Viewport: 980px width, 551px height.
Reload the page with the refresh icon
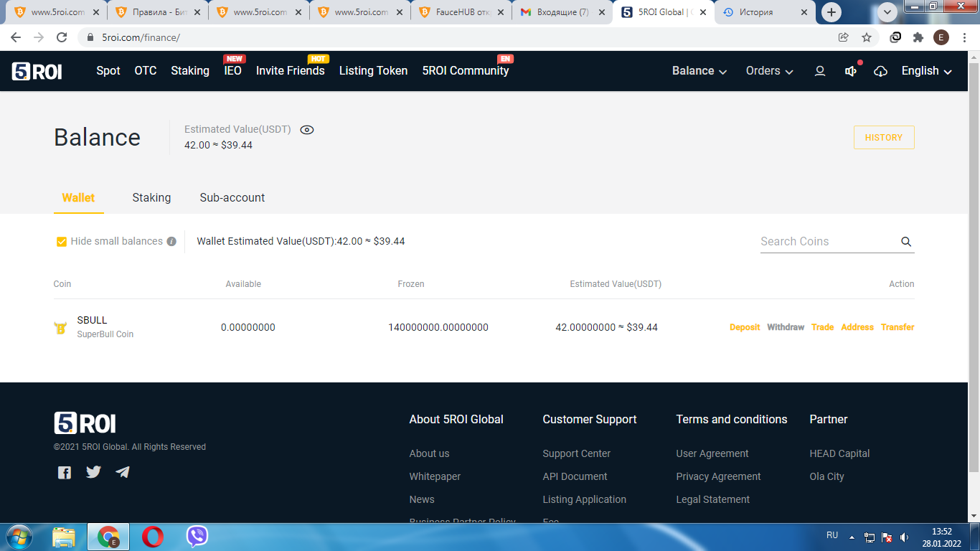tap(62, 37)
